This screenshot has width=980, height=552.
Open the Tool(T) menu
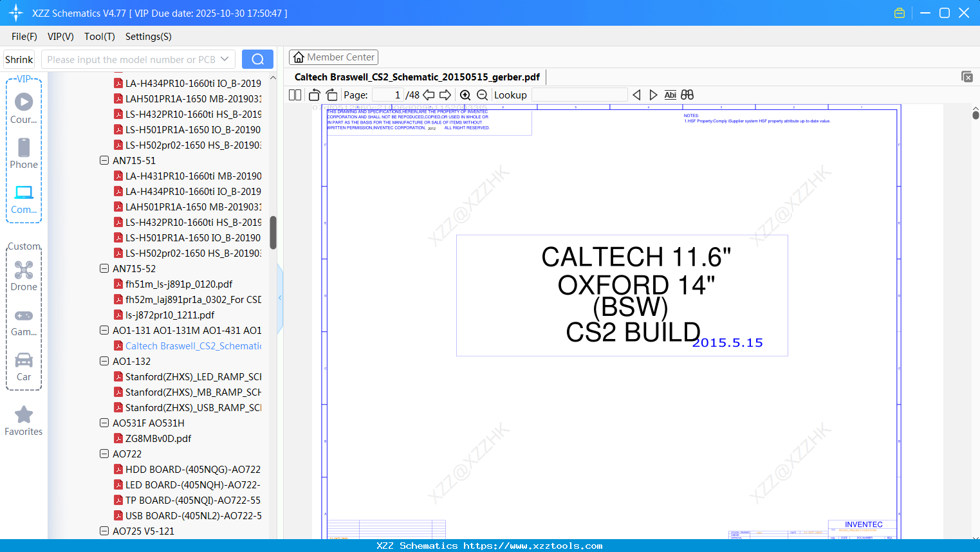pos(100,37)
